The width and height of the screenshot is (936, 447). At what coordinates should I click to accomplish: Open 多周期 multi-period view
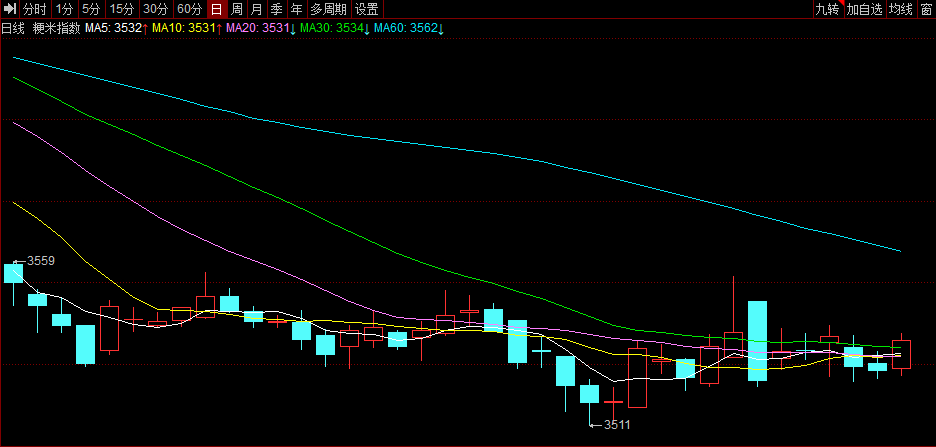click(x=328, y=9)
